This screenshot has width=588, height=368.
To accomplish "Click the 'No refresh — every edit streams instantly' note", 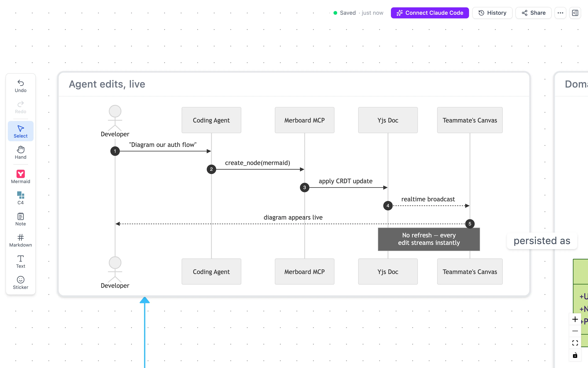I will click(x=429, y=239).
